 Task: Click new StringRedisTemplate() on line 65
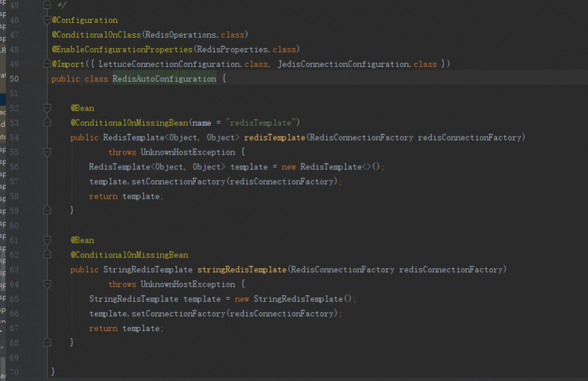(293, 299)
